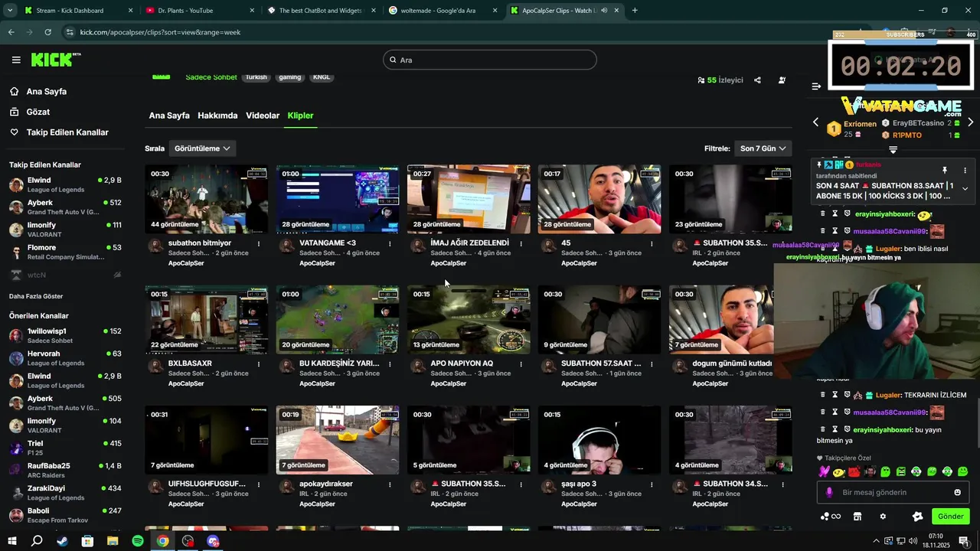
Task: Open three-dot menu of İMAJ AĞIR ZEDELENDİ clip
Action: [521, 243]
